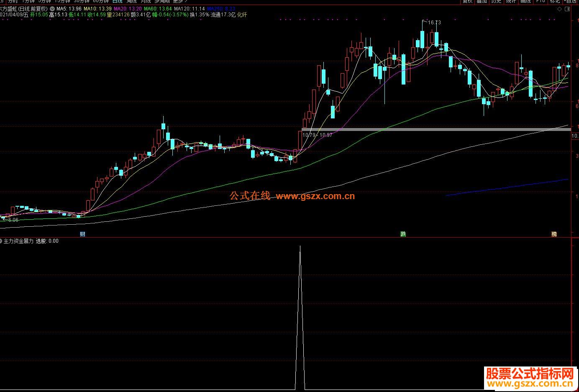The width and height of the screenshot is (579, 392).
Task: Click the 换1.35% turnover value
Action: coord(200,15)
